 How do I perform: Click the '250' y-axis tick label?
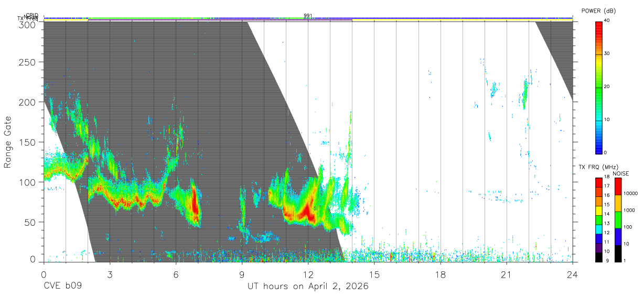[x=28, y=62]
